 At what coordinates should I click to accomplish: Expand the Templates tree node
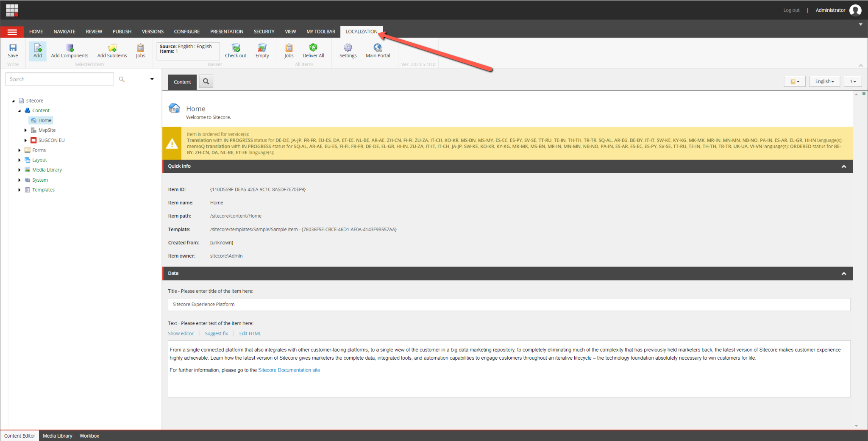click(x=19, y=190)
